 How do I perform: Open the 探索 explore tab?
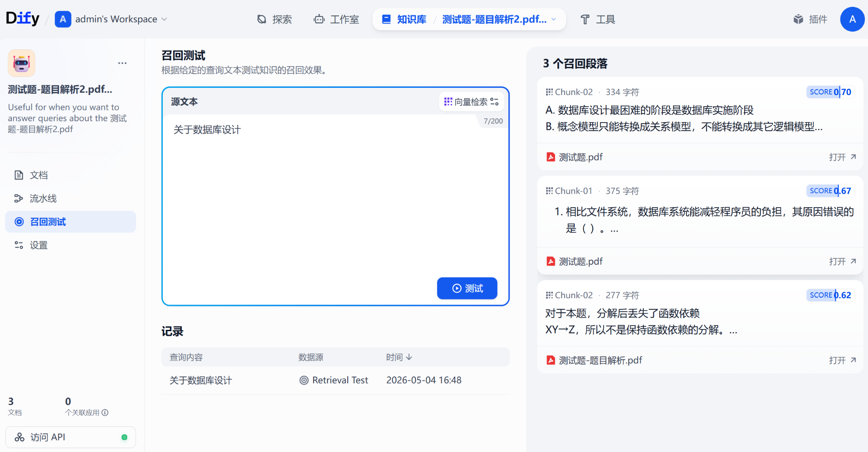click(x=274, y=19)
